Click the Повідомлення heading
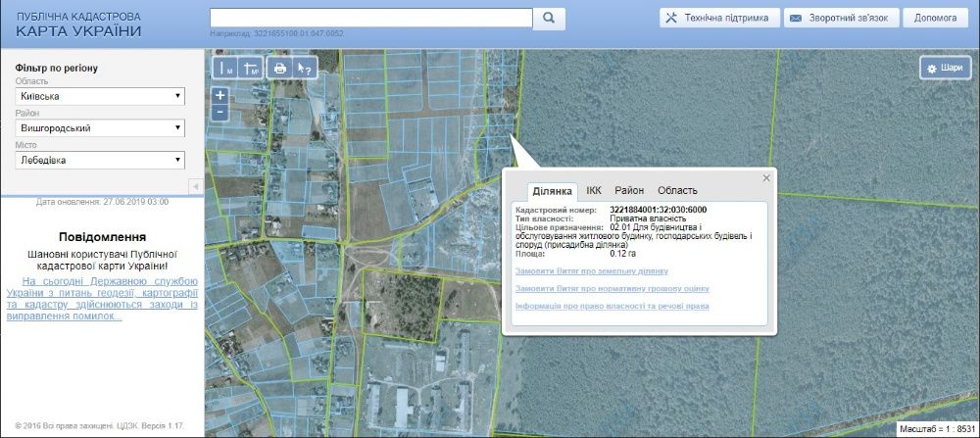The image size is (980, 438). 102,237
